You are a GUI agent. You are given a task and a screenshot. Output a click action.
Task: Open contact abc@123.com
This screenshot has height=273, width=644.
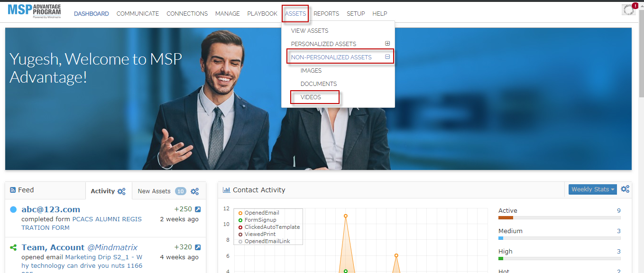click(x=51, y=209)
